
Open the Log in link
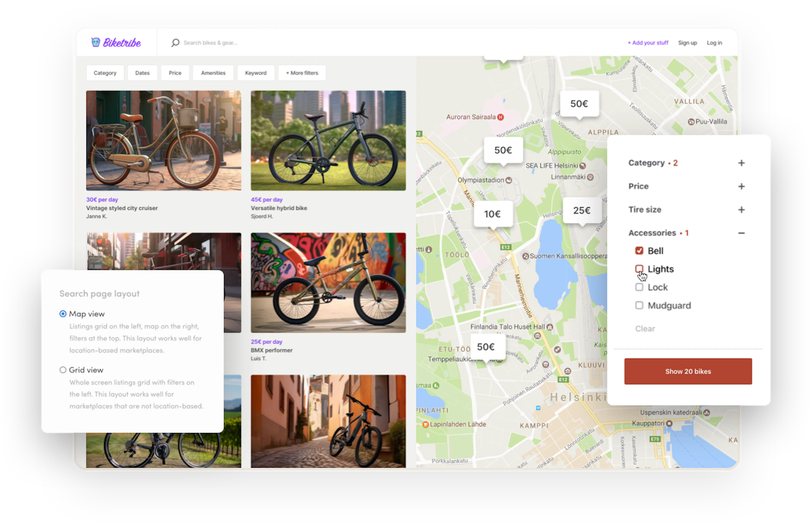click(x=715, y=43)
